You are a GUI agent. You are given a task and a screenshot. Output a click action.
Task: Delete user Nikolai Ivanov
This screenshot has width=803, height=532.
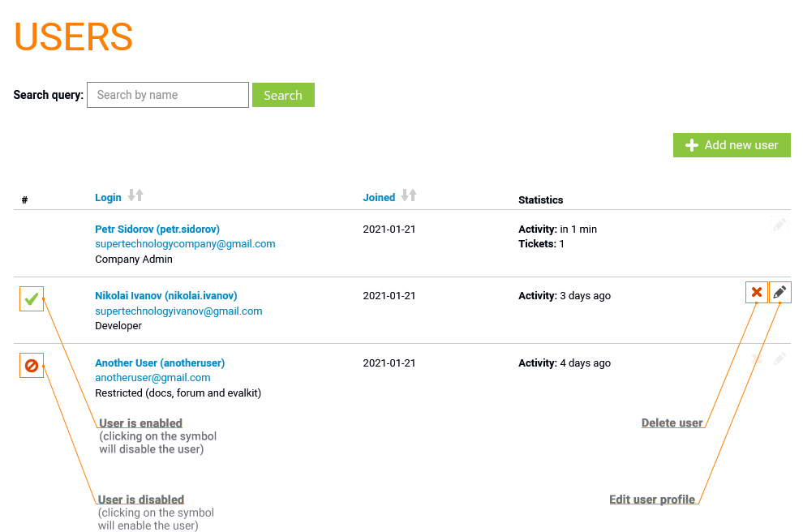pyautogui.click(x=756, y=293)
